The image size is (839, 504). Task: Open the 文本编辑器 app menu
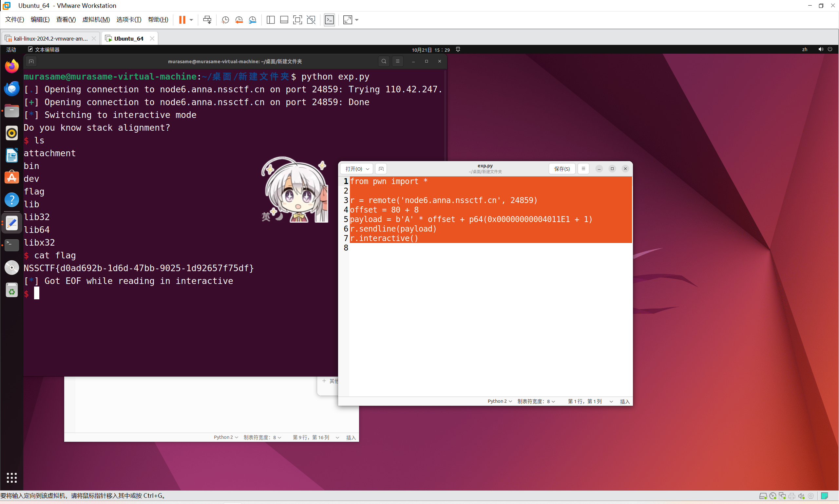tap(44, 49)
